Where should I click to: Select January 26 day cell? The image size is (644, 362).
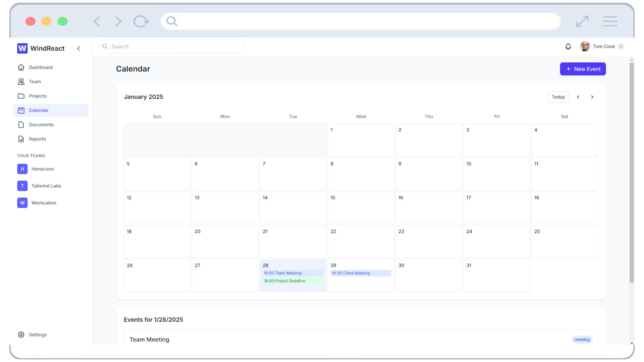pyautogui.click(x=157, y=275)
